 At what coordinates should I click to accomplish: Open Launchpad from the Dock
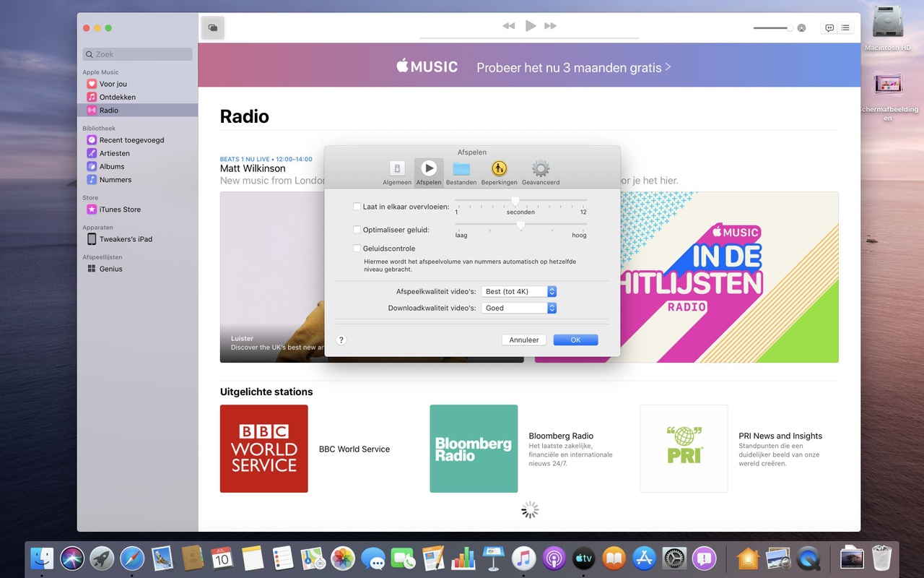[x=102, y=558]
